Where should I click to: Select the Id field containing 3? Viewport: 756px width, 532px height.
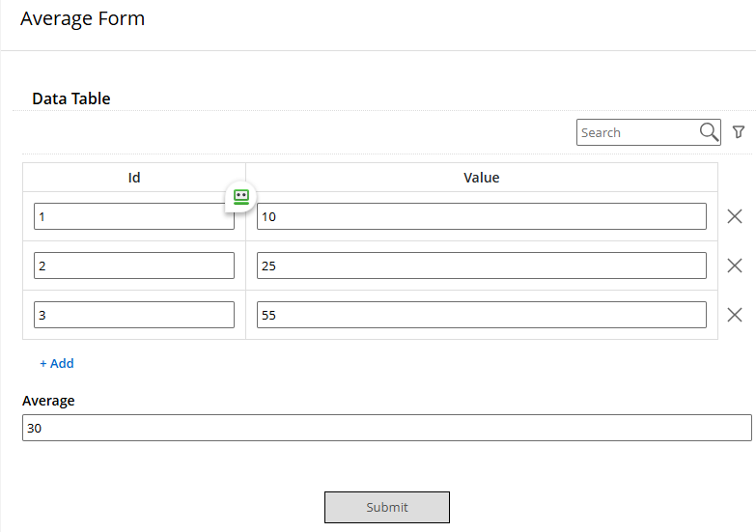tap(134, 315)
